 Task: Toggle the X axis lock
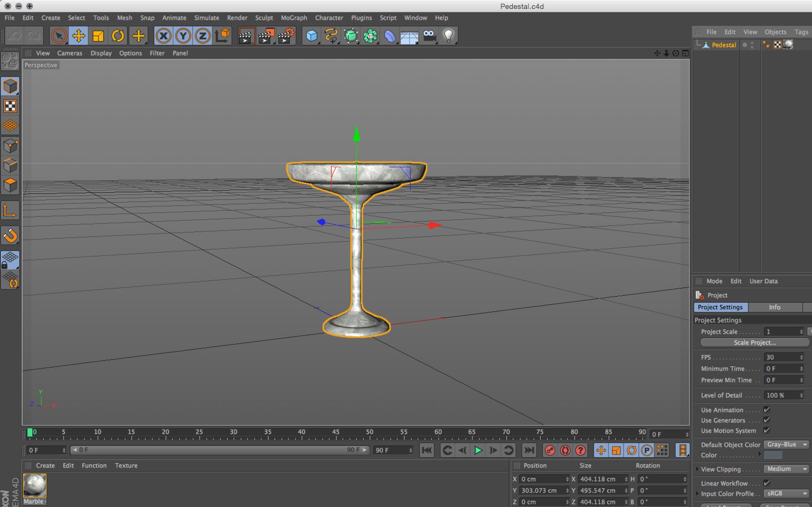coord(163,36)
